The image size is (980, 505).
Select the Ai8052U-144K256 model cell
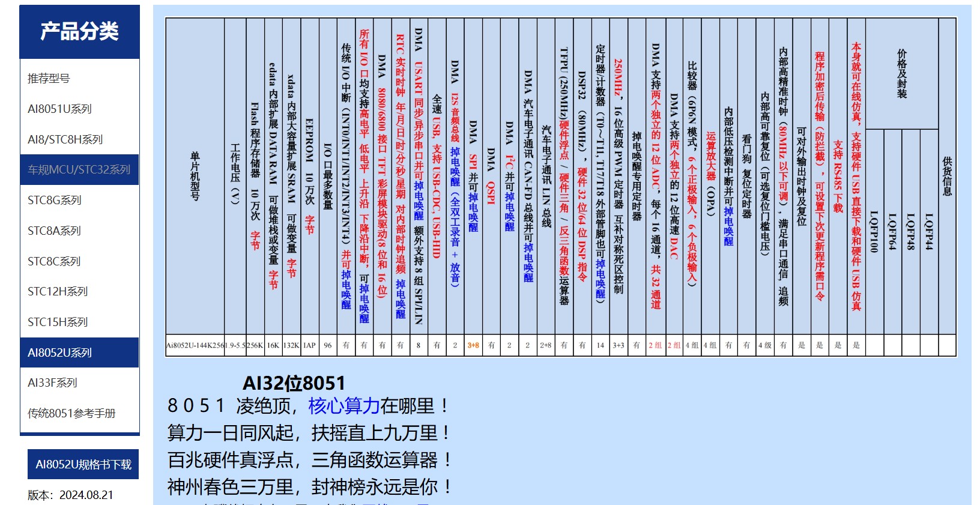click(195, 345)
